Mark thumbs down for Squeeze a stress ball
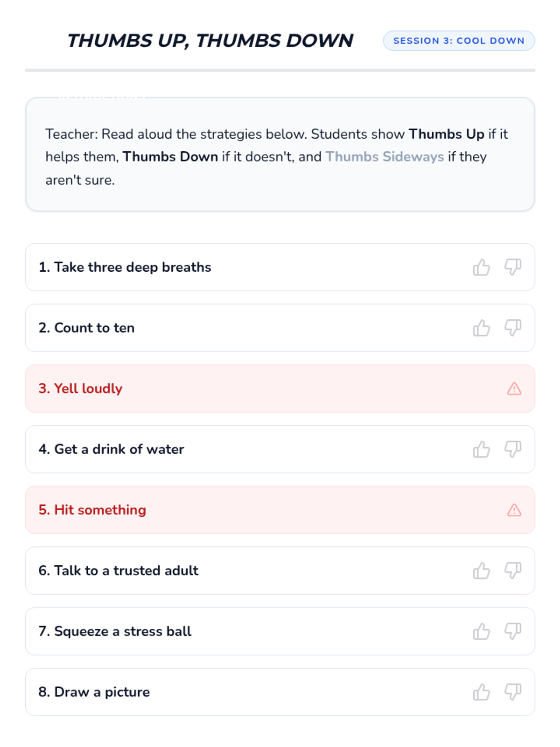 pyautogui.click(x=512, y=632)
